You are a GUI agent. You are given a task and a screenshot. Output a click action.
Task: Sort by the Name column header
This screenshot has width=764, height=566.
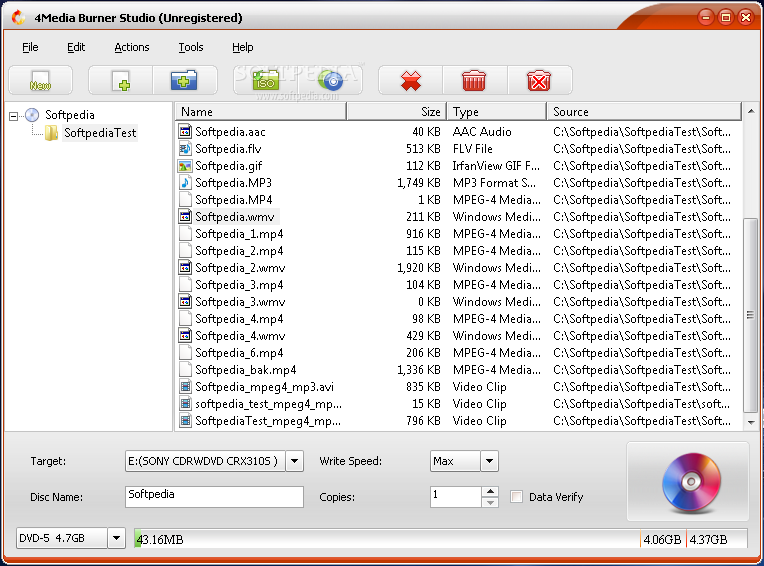tap(261, 112)
